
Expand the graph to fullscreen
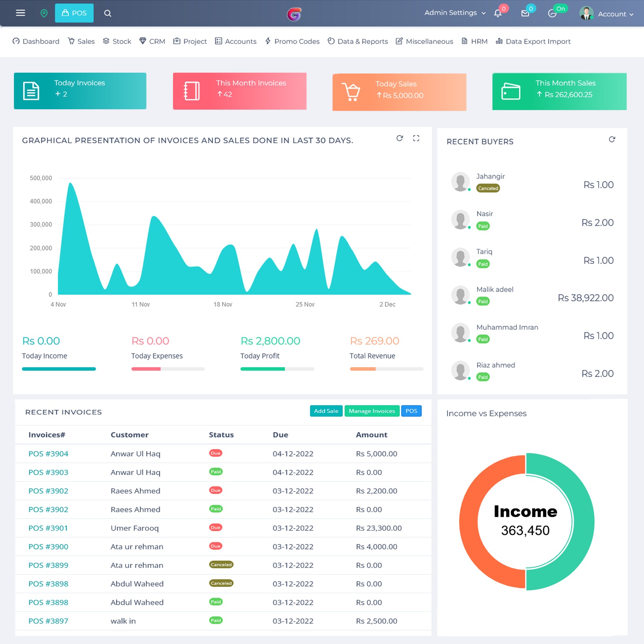coord(416,138)
